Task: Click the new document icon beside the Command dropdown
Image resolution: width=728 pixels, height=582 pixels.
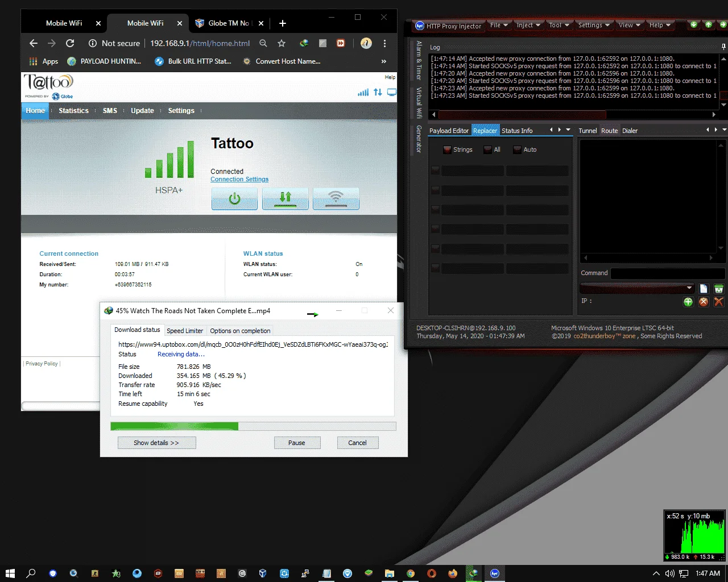Action: 704,288
